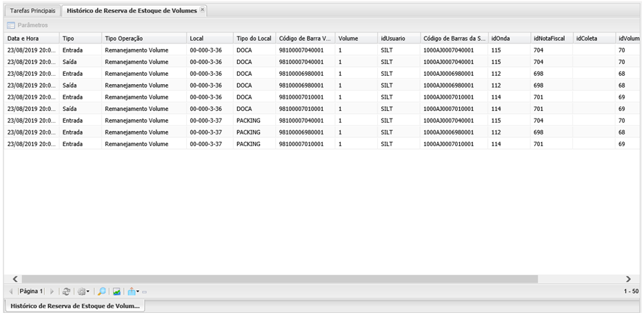This screenshot has width=644, height=315.
Task: Click the small minus icon beside export
Action: 145,292
